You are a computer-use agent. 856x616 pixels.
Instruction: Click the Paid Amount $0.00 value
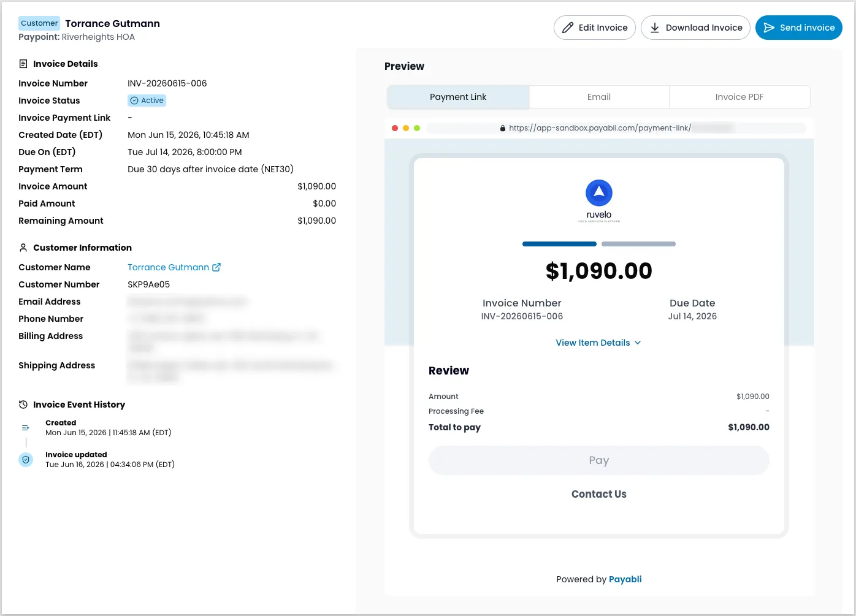(x=324, y=203)
